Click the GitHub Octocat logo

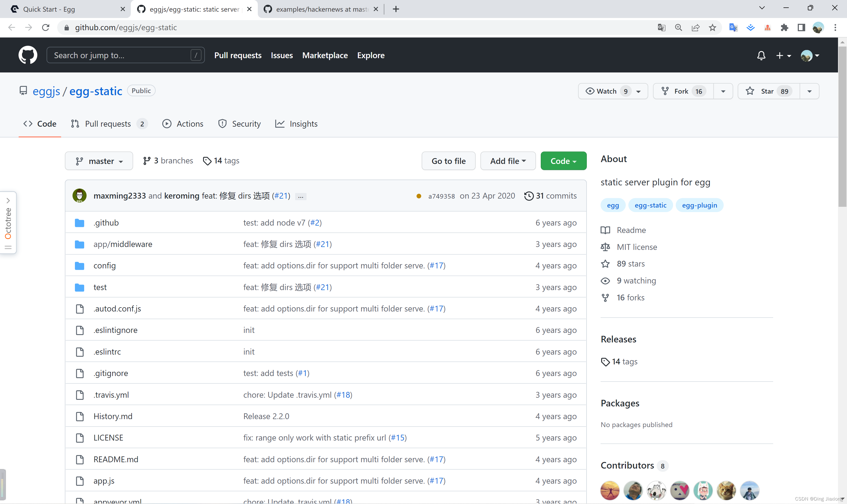[28, 55]
